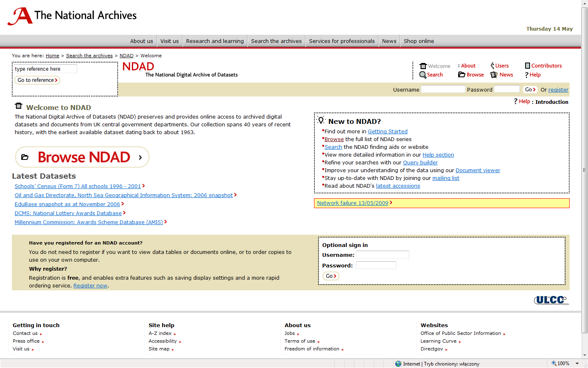This screenshot has height=368, width=588.
Task: Click the register link
Action: coord(558,90)
